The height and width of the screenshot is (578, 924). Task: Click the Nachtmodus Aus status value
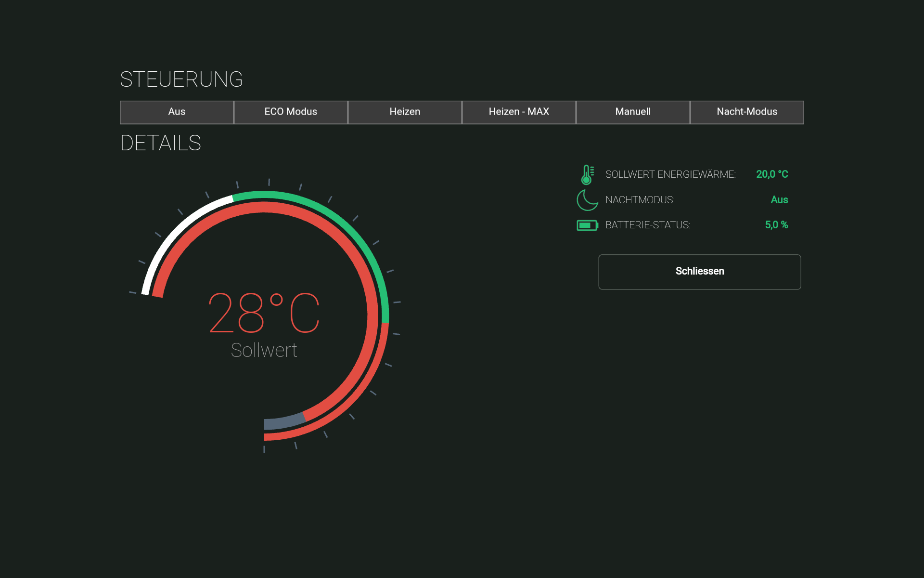coord(779,200)
